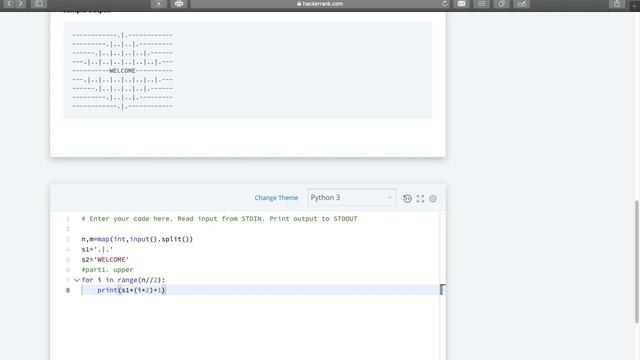Open the Python 3 language dropdown
Image resolution: width=640 pixels, height=360 pixels.
tap(351, 198)
